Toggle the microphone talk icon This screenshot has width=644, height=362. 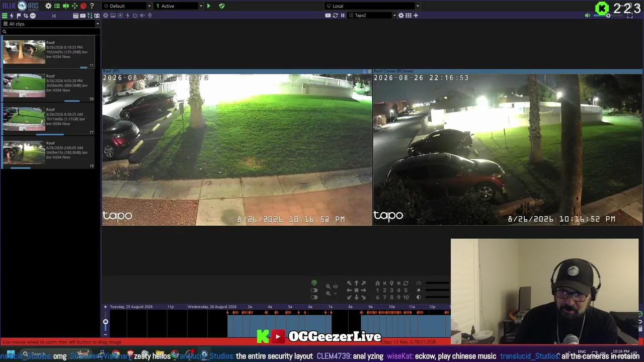pos(150,16)
